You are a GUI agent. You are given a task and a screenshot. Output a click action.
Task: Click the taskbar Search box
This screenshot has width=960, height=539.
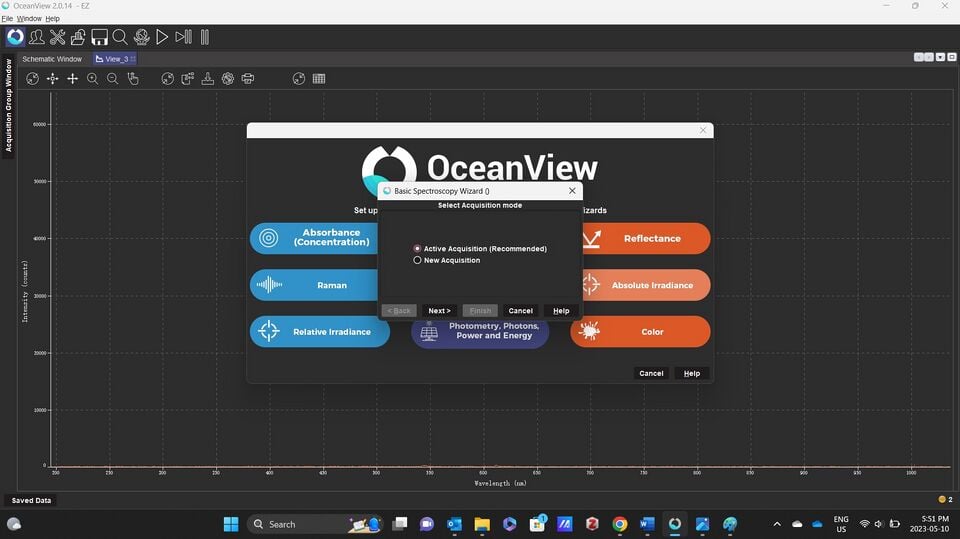315,524
